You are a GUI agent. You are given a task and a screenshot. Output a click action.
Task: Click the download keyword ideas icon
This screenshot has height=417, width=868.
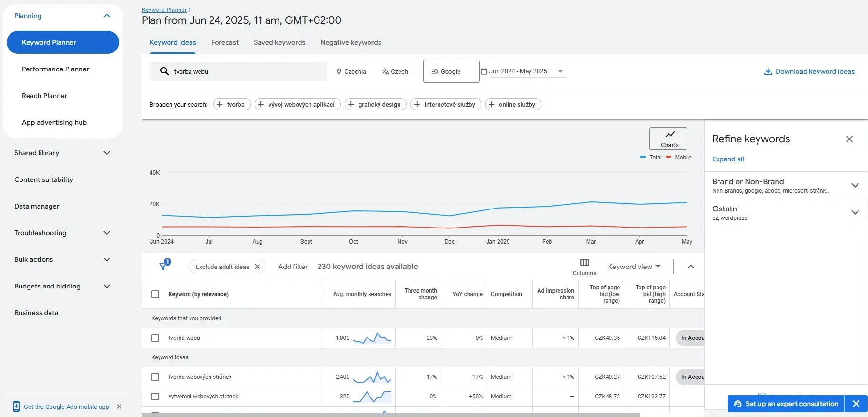(x=768, y=71)
